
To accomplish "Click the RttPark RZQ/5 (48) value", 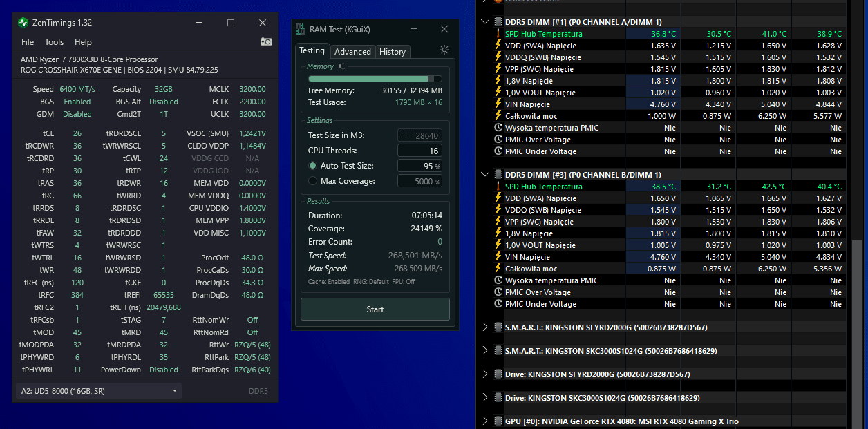I will [x=252, y=357].
